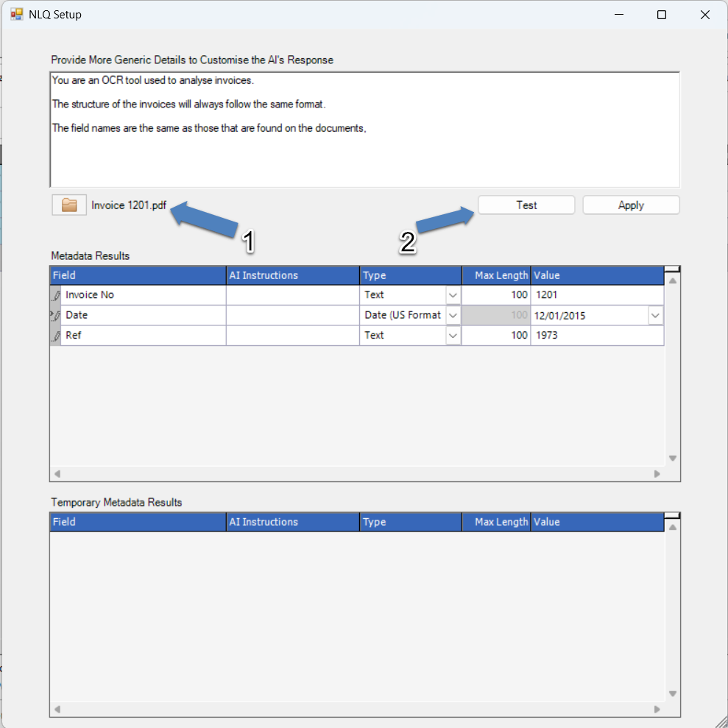Click right scroll arrow in Temporary Metadata grid
Image resolution: width=728 pixels, height=728 pixels.
point(657,710)
